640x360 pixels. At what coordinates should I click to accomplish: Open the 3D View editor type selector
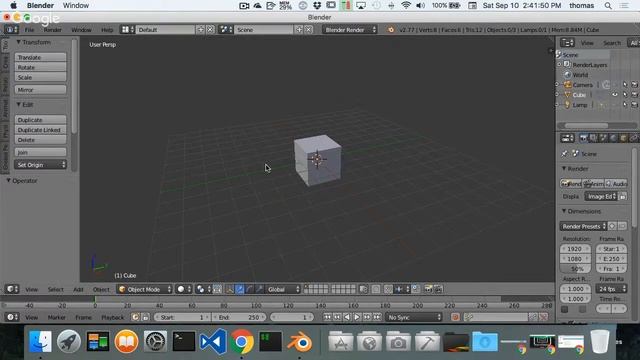click(x=11, y=289)
